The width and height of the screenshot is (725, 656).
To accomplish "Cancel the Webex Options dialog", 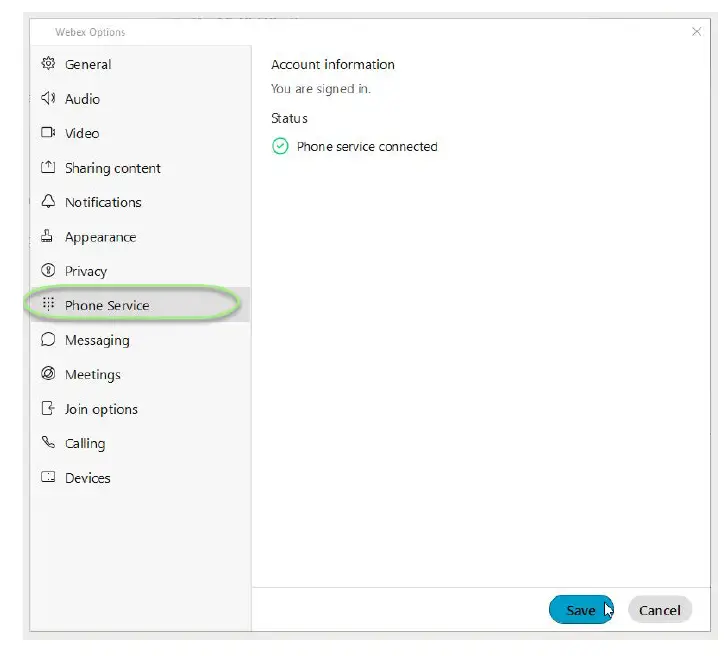I will coord(660,610).
